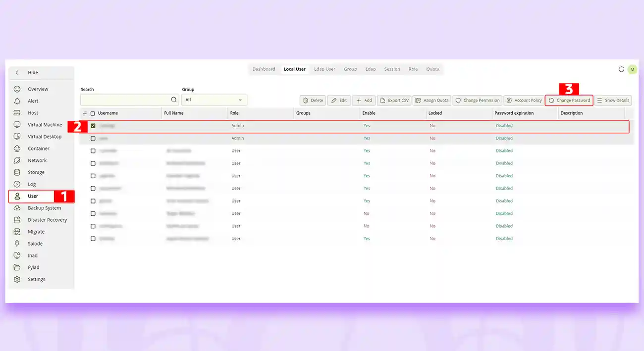Image resolution: width=644 pixels, height=351 pixels.
Task: Click the refresh icon in top-right corner
Action: (621, 69)
